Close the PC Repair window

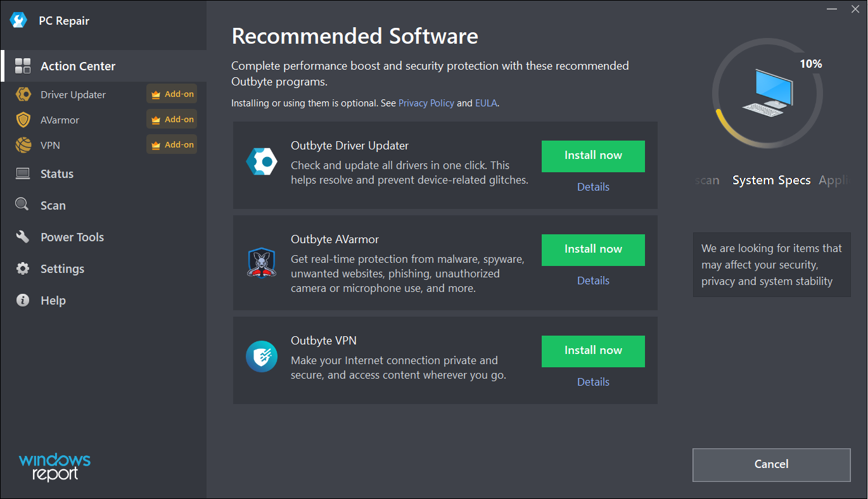pos(856,8)
